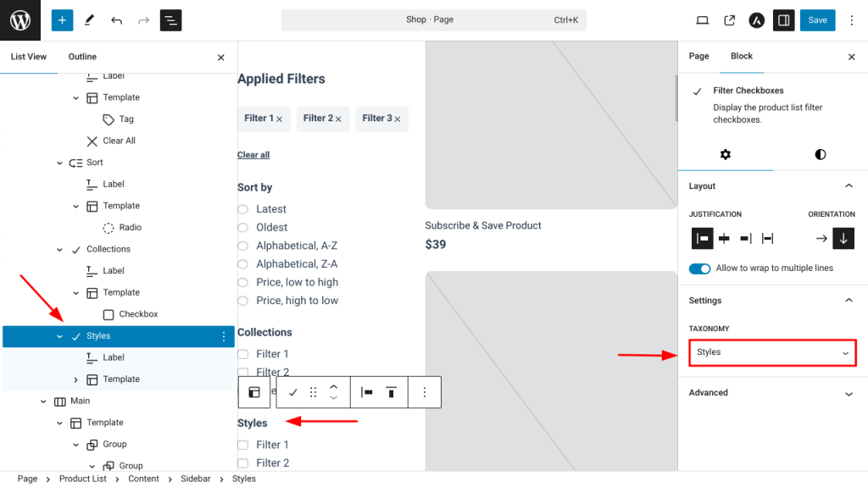Open the block inserter plus button

pos(62,20)
